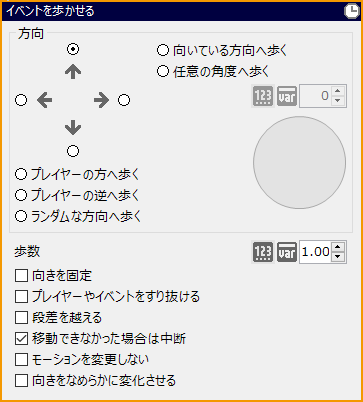Click the circular angle dial
The width and height of the screenshot is (363, 402).
(299, 163)
